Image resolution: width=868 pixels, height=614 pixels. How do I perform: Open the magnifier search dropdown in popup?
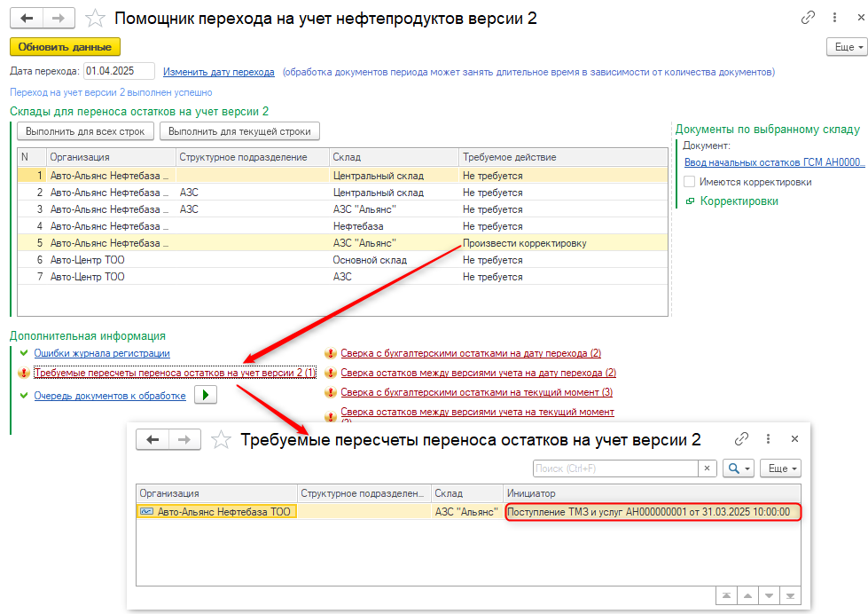pyautogui.click(x=738, y=468)
